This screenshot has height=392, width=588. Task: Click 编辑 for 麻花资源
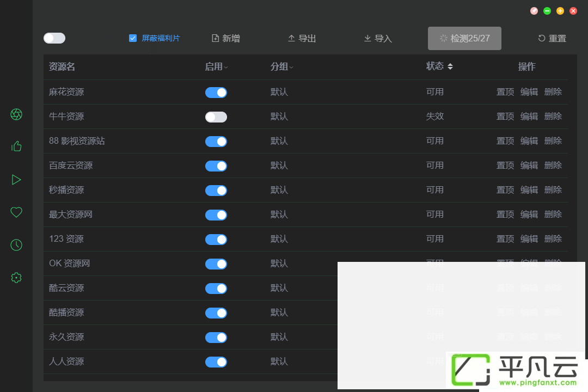point(529,92)
